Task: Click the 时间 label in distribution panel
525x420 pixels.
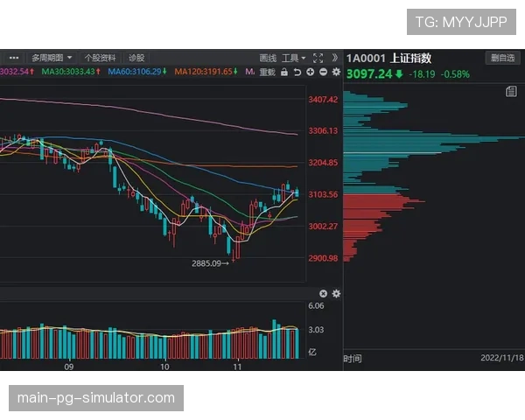Action: (353, 359)
